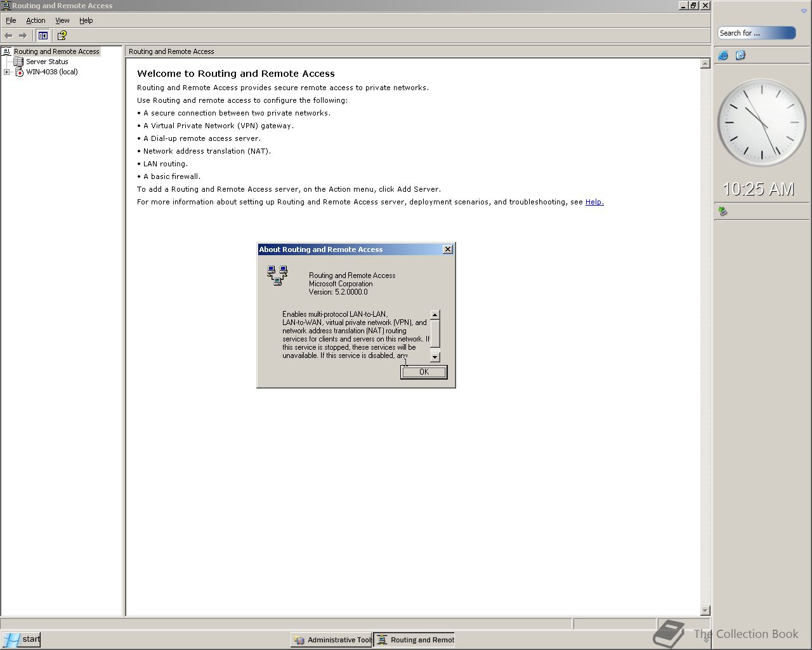Viewport: 812px width, 650px height.
Task: Click the analog clock face in the sidebar
Action: [x=762, y=123]
